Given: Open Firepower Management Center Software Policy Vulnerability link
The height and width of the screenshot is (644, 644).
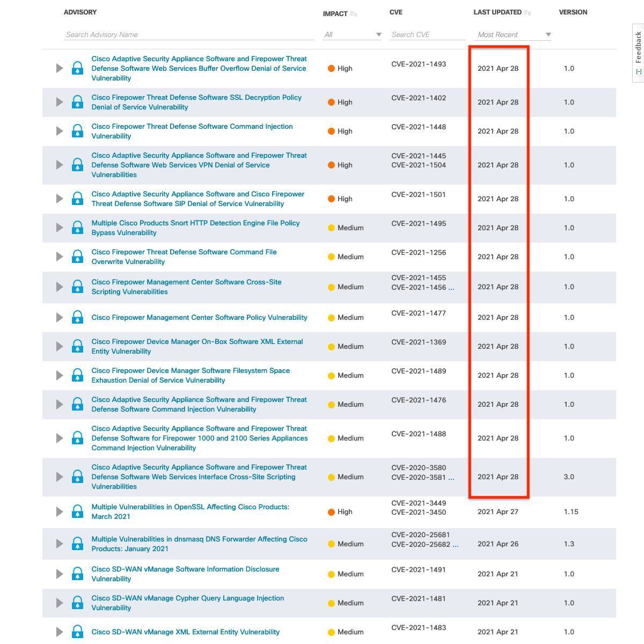Looking at the screenshot, I should [199, 317].
